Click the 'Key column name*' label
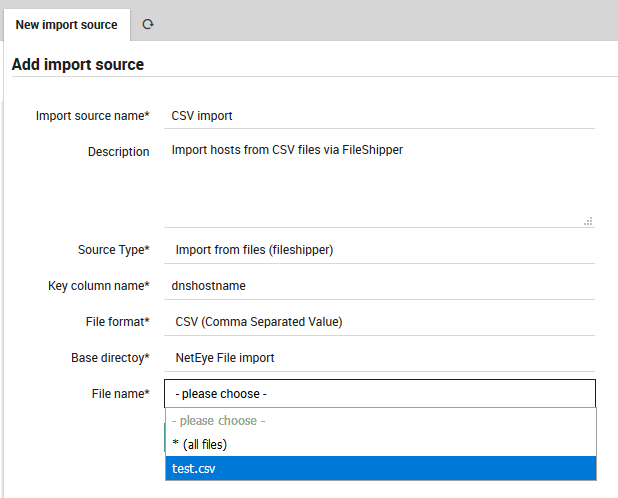618x498 pixels. (x=98, y=285)
